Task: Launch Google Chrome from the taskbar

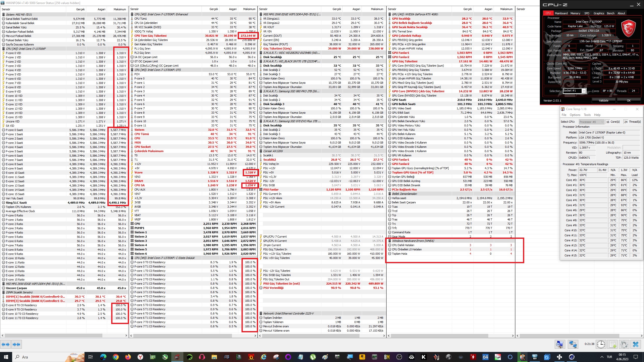Action: pyautogui.click(x=116, y=357)
